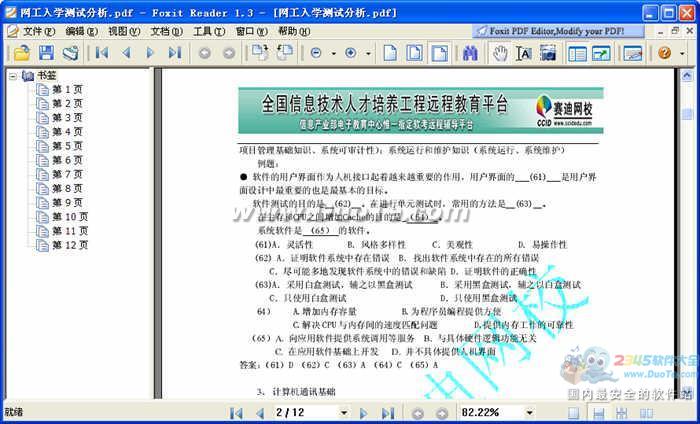This screenshot has height=424, width=700.
Task: Click the Snapshot camera icon
Action: pyautogui.click(x=546, y=53)
